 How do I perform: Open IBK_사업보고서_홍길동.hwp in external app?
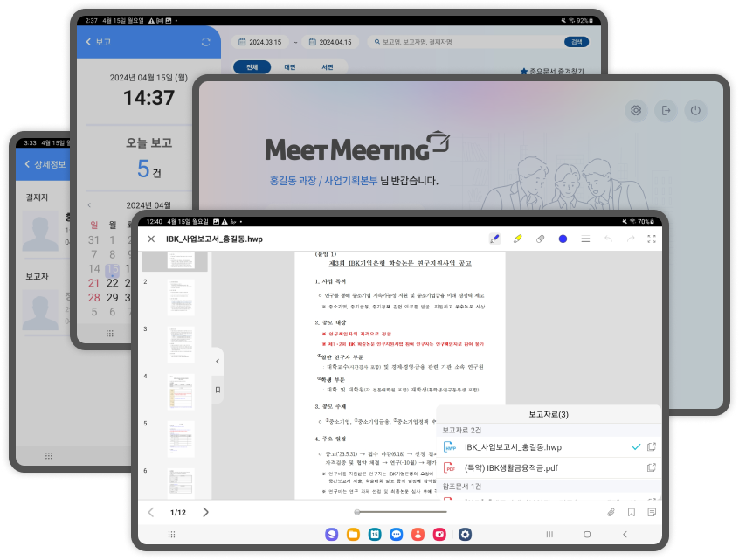point(652,447)
